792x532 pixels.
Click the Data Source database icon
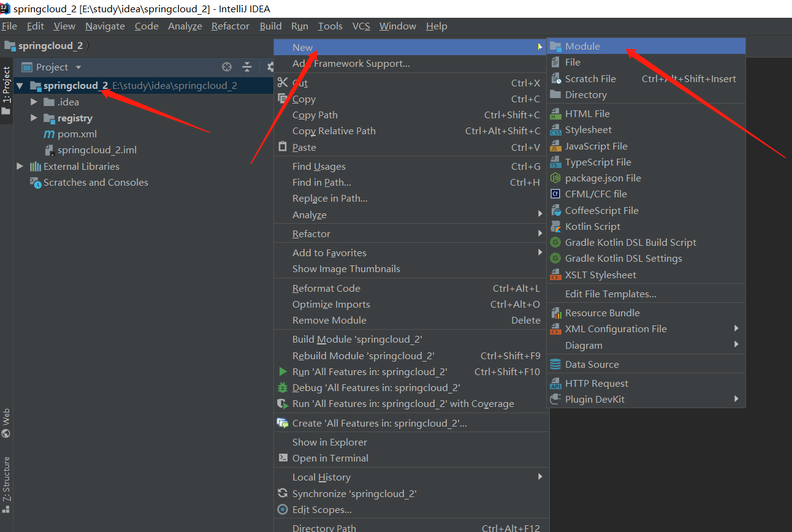point(555,364)
